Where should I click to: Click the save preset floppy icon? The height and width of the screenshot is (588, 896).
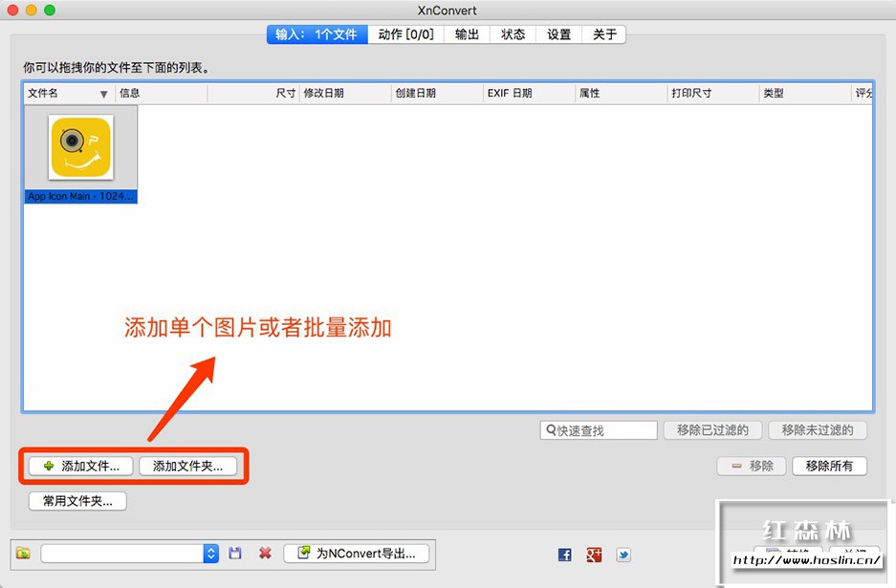tap(235, 554)
